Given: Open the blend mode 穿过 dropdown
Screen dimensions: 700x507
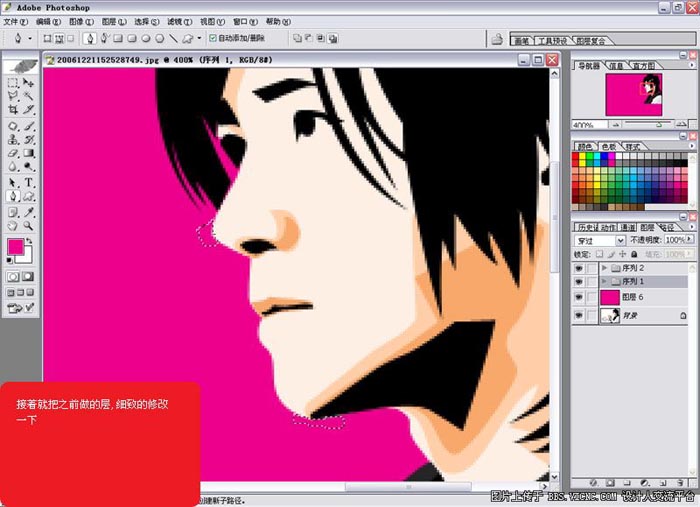Looking at the screenshot, I should click(620, 241).
